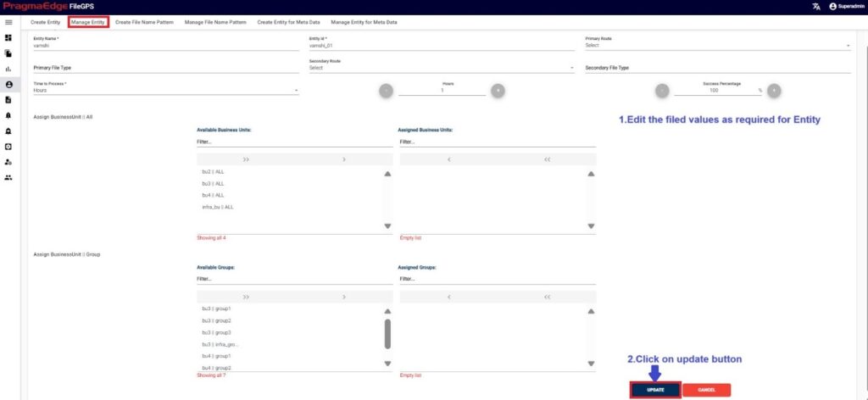Remove selected assigned group
Viewport: 868px width, 400px height.
[448, 297]
